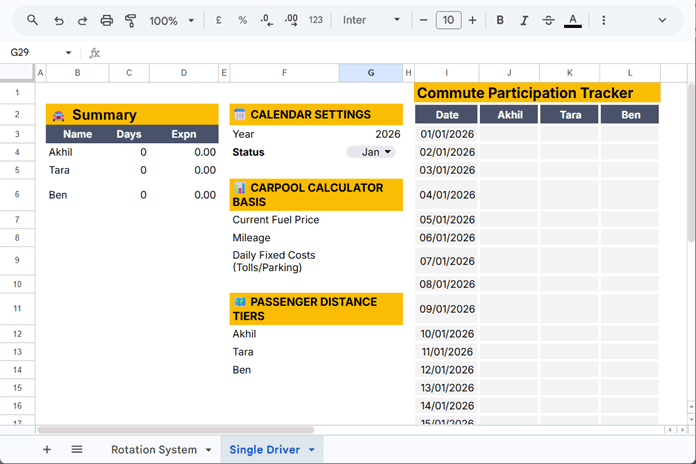
Task: Increase font size with plus button
Action: tap(472, 20)
